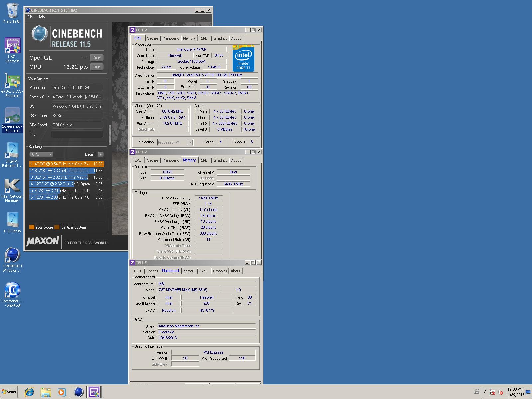Click CPU-Z icon in top window title
Viewport: 532px width, 399px height.
(x=132, y=30)
